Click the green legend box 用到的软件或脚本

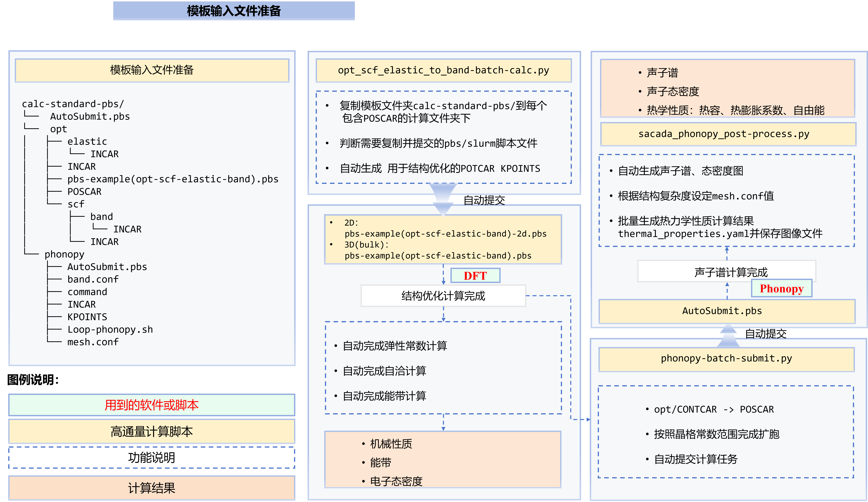152,405
